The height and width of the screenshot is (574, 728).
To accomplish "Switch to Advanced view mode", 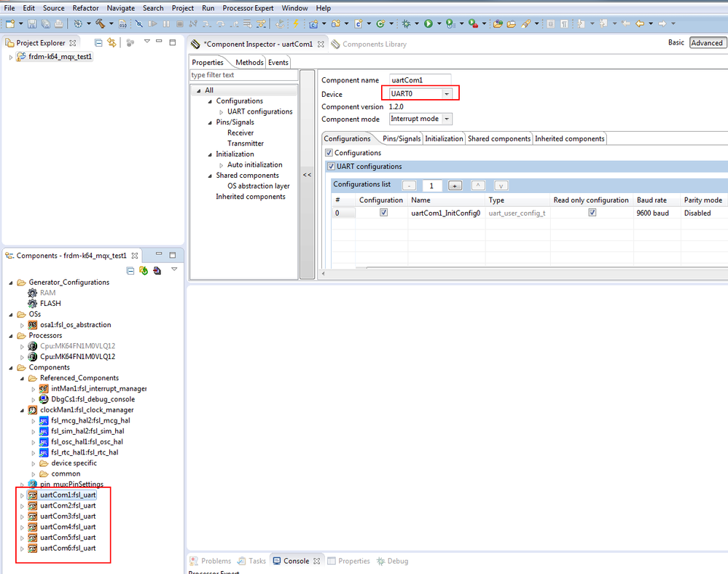I will (707, 43).
